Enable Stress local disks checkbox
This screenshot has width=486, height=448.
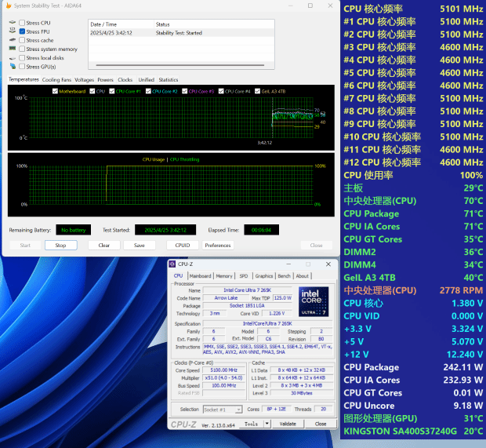pos(22,58)
